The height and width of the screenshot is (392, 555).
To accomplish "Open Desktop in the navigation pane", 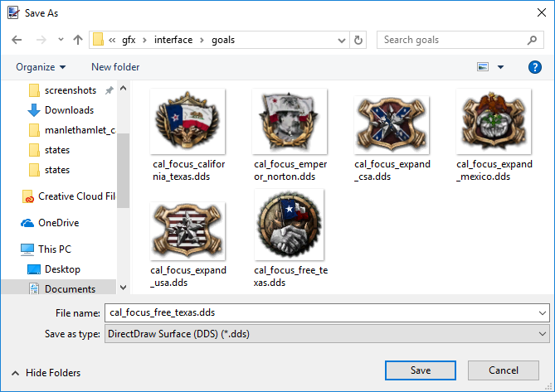I will tap(54, 269).
